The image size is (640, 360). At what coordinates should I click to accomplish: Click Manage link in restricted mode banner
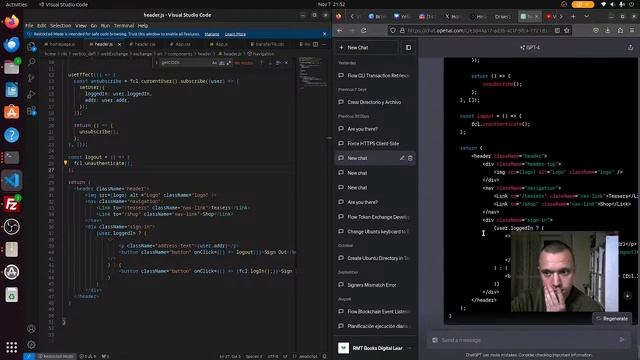(212, 34)
